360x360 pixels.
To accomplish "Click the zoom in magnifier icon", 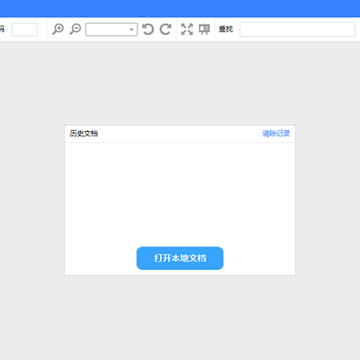I will tap(58, 29).
